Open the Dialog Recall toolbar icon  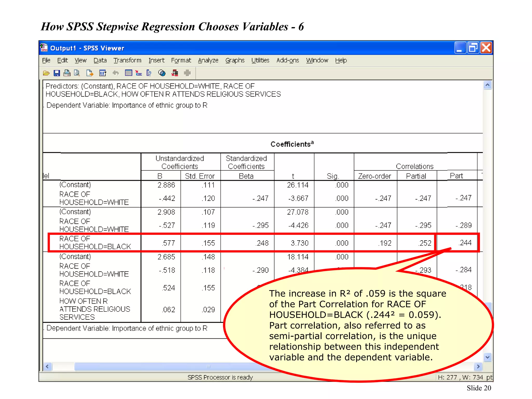coord(103,73)
